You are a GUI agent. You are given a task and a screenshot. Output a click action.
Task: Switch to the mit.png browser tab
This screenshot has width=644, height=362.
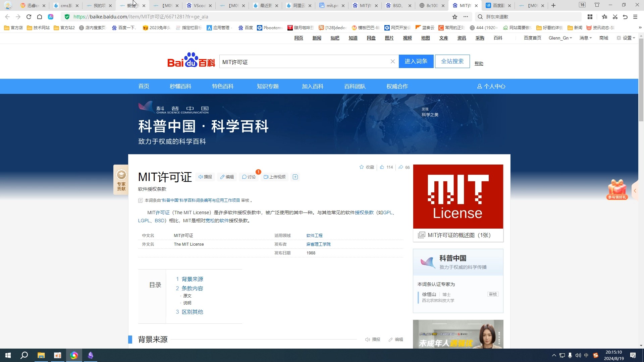coord(332,5)
